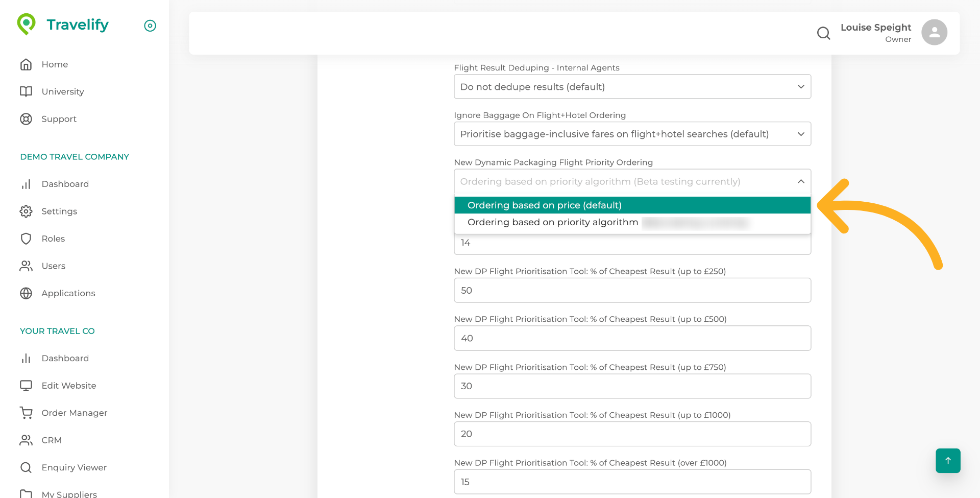Switch to the CRM section
Image resolution: width=980 pixels, height=498 pixels.
(51, 440)
